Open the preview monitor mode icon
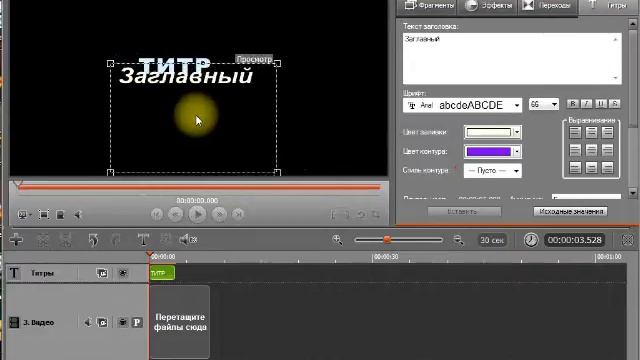Screen dimensions: 640x360 [x=24, y=215]
